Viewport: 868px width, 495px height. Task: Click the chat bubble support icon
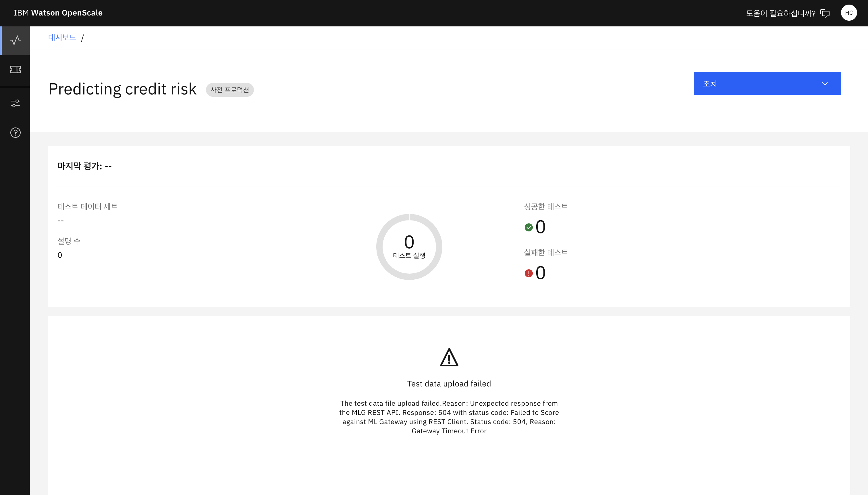tap(825, 13)
